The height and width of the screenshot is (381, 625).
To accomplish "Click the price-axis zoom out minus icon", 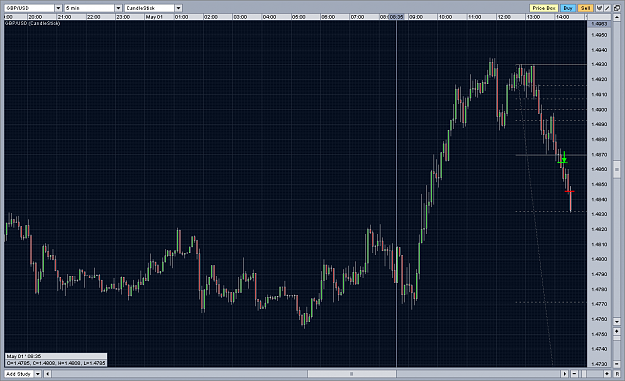I will (x=617, y=363).
